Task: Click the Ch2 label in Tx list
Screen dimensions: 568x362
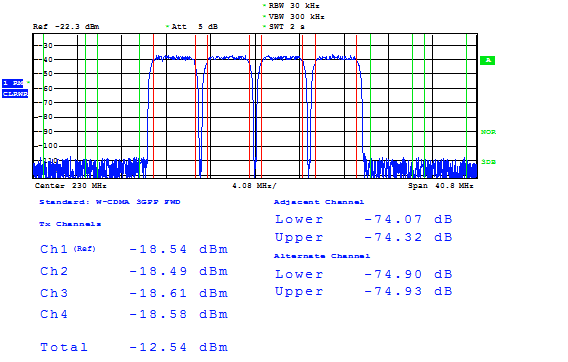Action: (x=54, y=271)
